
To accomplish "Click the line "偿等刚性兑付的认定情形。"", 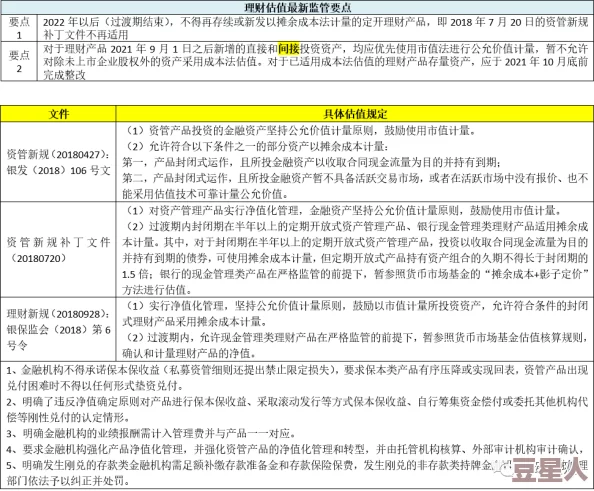I will 69,418.
